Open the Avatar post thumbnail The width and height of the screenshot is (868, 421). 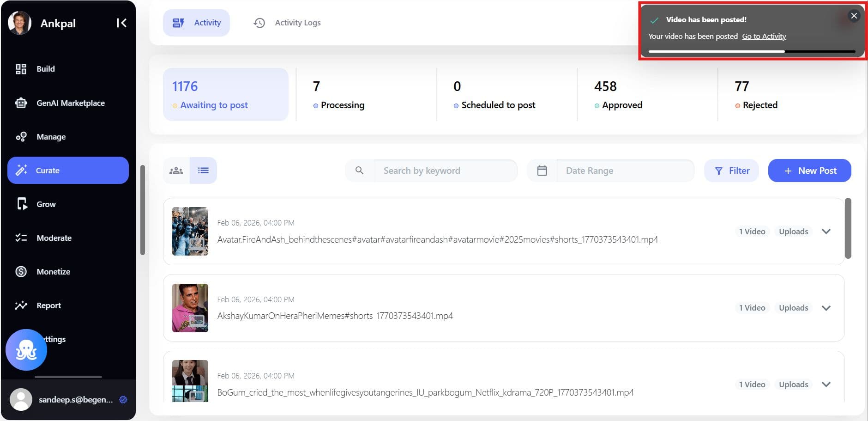pos(190,231)
